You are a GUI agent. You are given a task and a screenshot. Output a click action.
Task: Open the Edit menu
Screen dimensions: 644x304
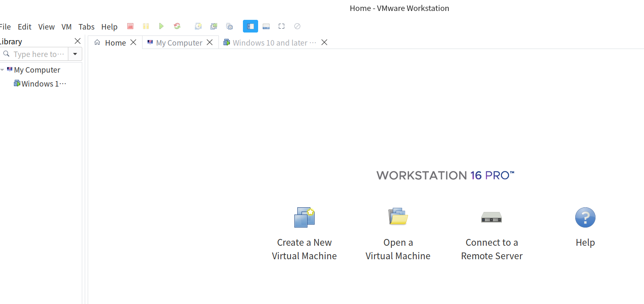click(x=24, y=27)
